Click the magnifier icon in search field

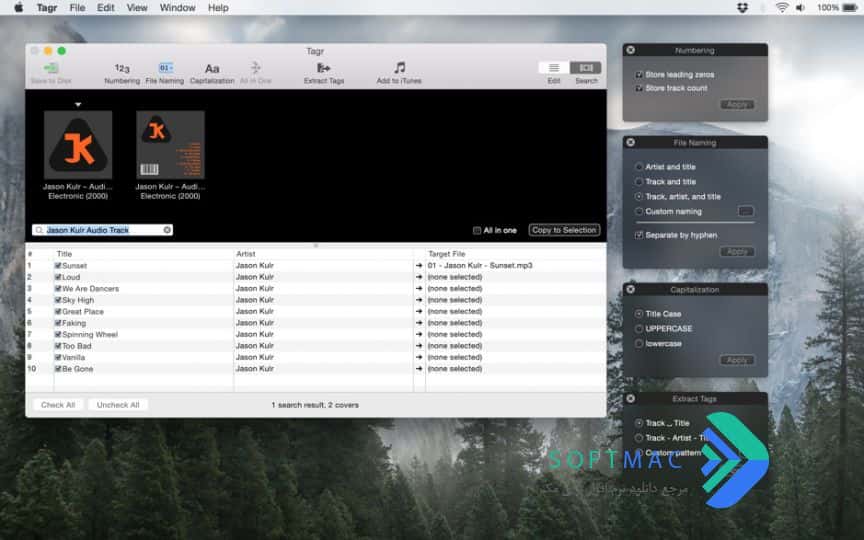39,230
